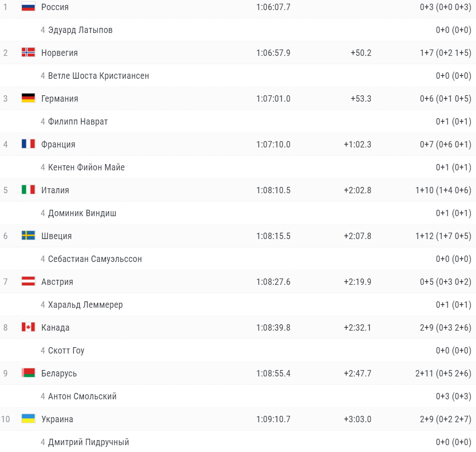Click the Norwegian flag icon
Image resolution: width=476 pixels, height=452 pixels.
(x=28, y=53)
